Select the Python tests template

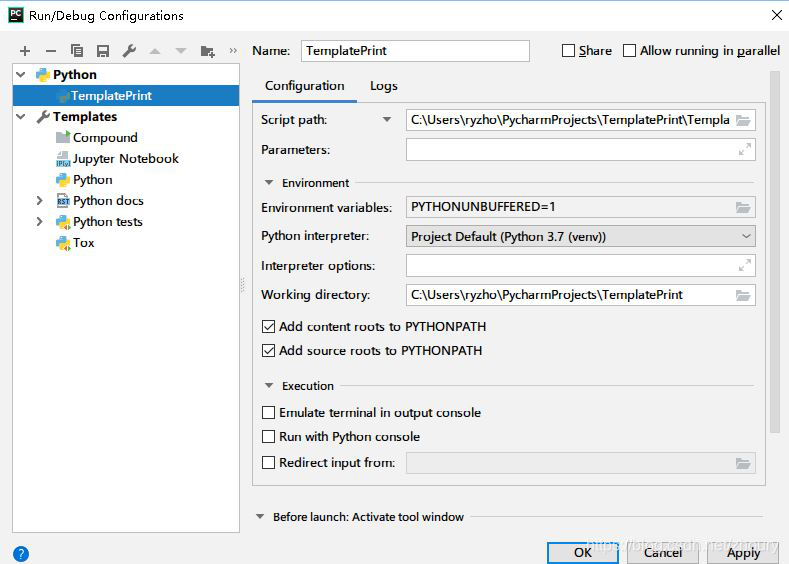[x=108, y=222]
